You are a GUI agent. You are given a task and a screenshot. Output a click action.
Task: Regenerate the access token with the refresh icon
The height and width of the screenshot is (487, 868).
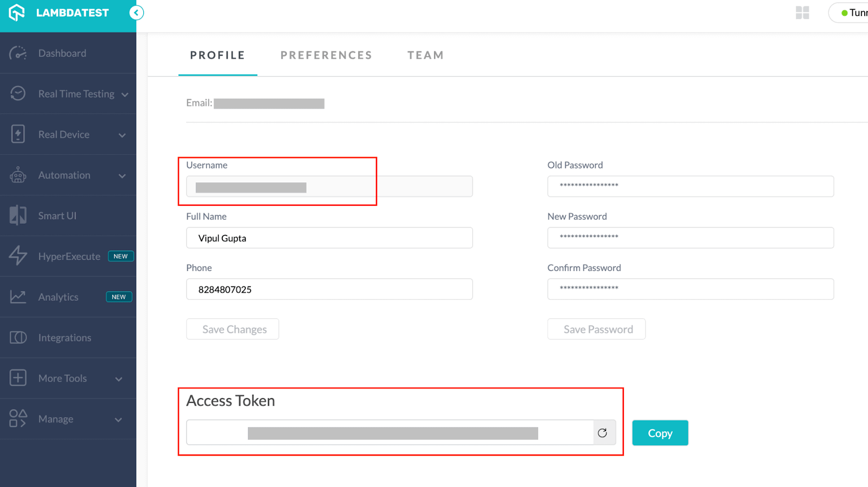(602, 433)
